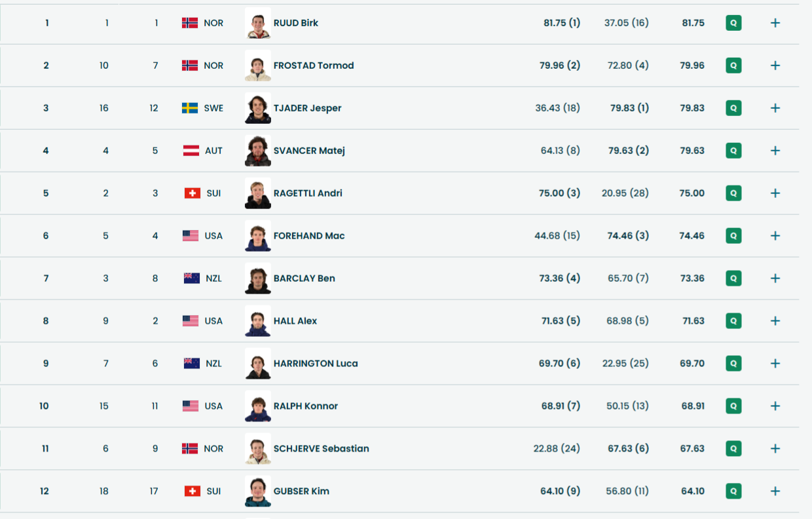
Task: Click the Q badge in FOREHAND Mac's row
Action: (x=733, y=236)
